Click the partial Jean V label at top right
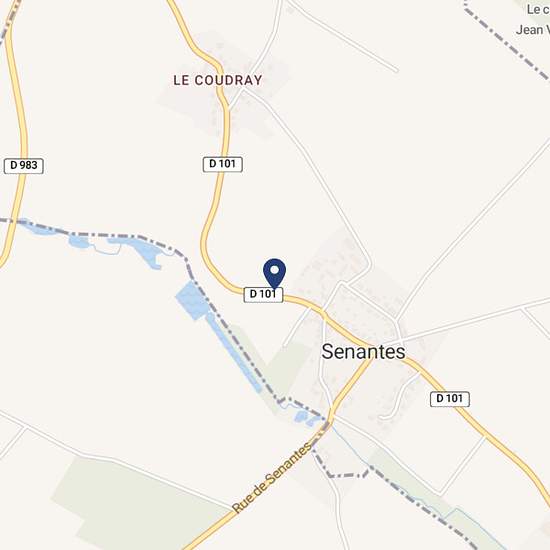The height and width of the screenshot is (550, 550). coord(532,30)
